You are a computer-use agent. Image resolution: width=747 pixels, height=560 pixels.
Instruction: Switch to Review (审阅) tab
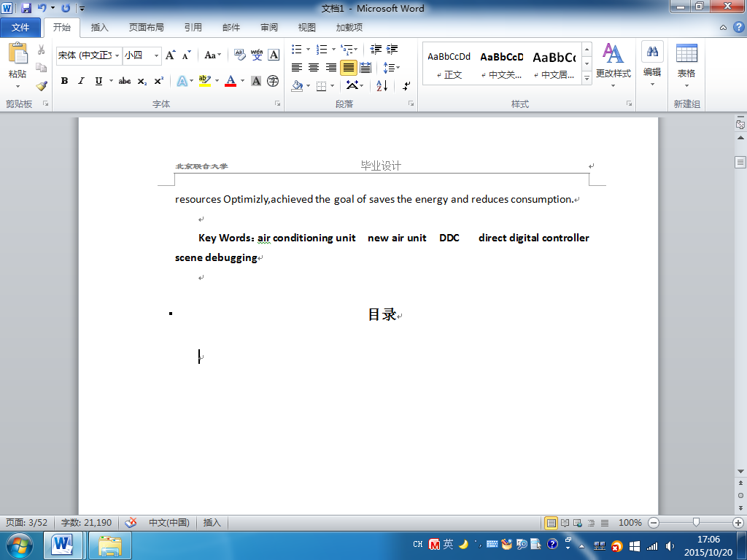click(x=268, y=28)
